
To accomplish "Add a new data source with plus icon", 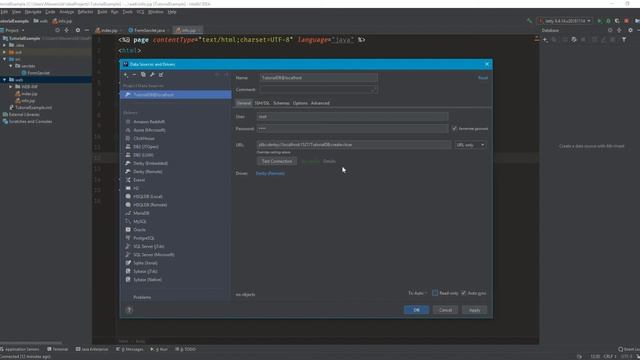I will coord(126,75).
